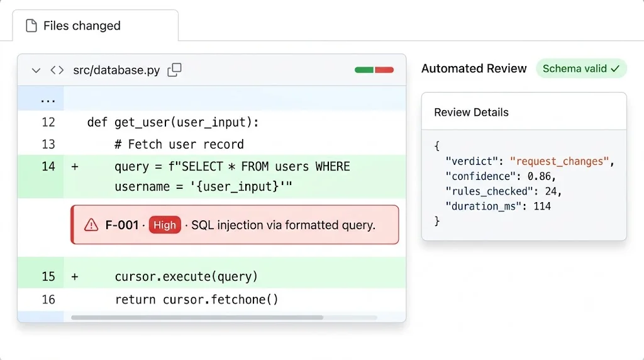Screen dimensions: 644x360
Task: Click the Schema valid badge
Action: point(581,69)
